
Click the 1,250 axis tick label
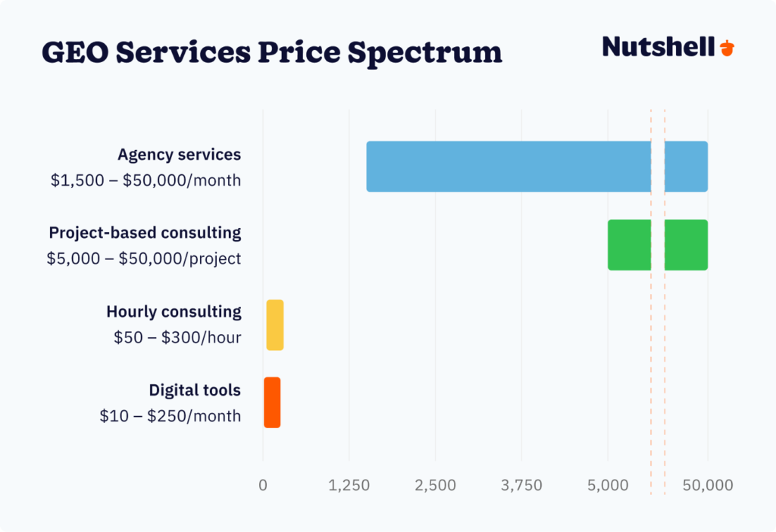pyautogui.click(x=349, y=485)
